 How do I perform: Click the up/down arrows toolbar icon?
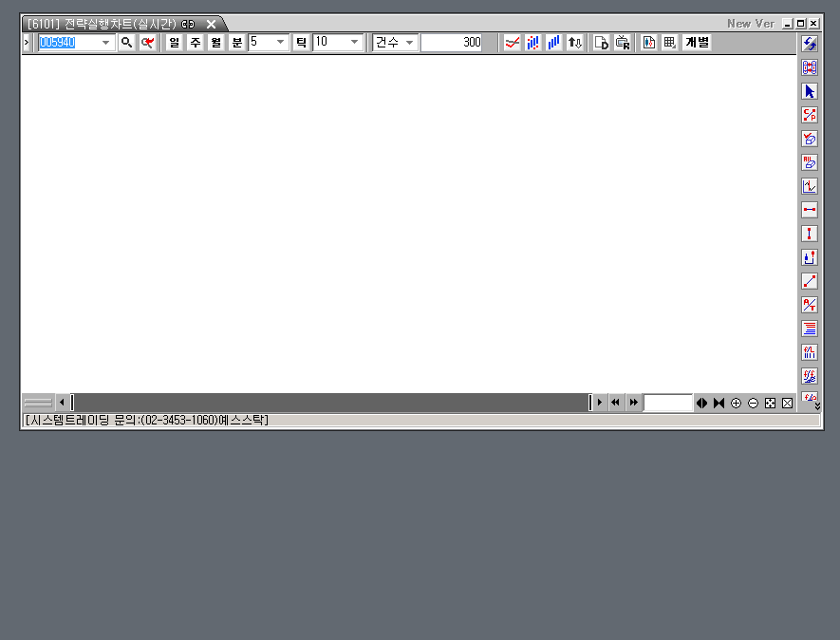click(x=575, y=43)
